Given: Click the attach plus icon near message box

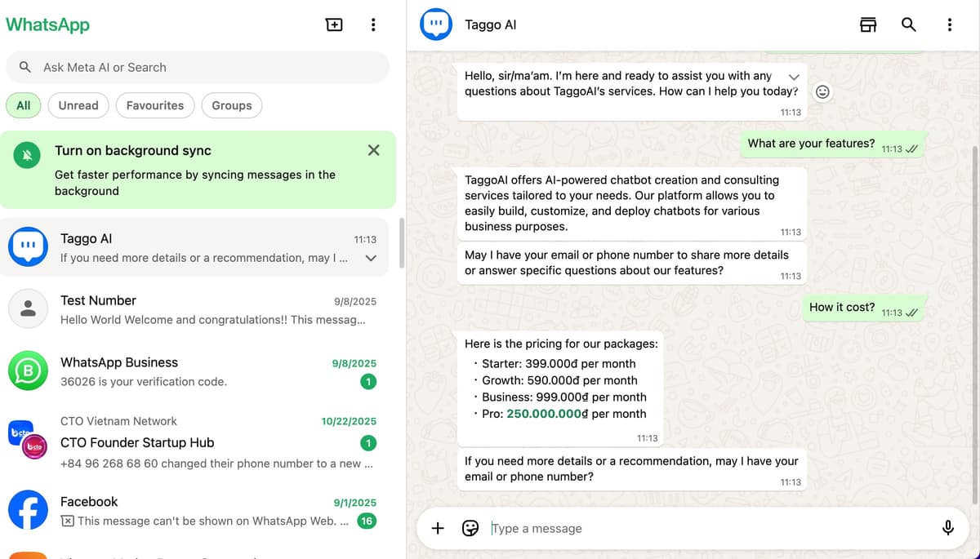Looking at the screenshot, I should (438, 528).
